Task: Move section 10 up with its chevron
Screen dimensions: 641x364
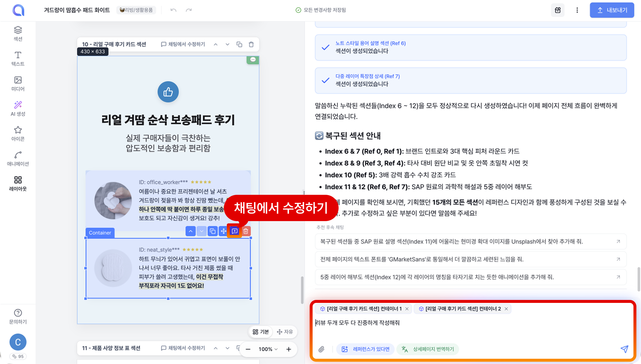Action: coord(216,44)
